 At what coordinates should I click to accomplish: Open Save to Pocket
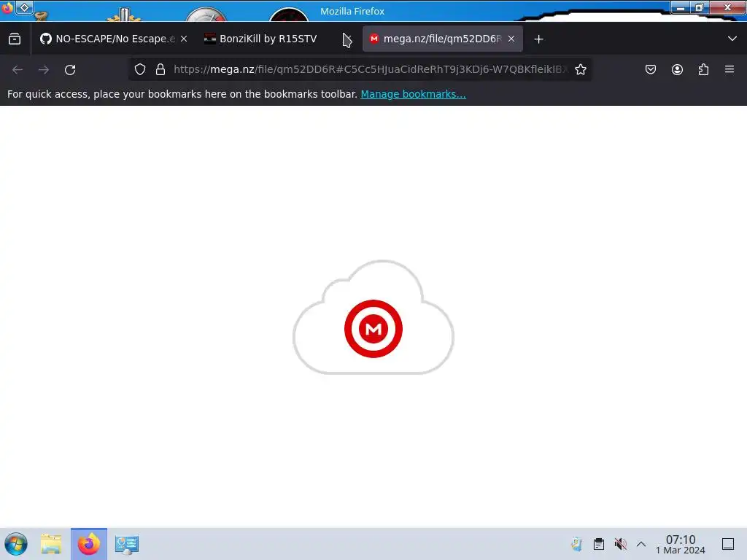click(650, 69)
